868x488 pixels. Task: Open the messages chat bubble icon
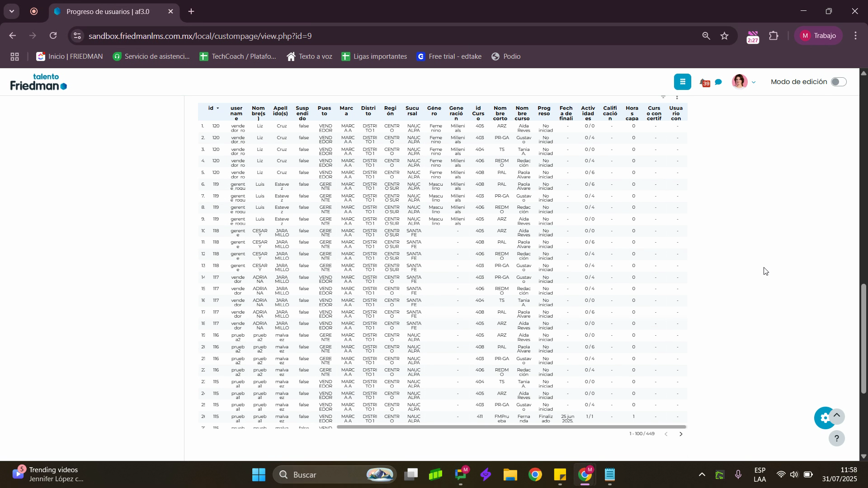[x=718, y=82]
